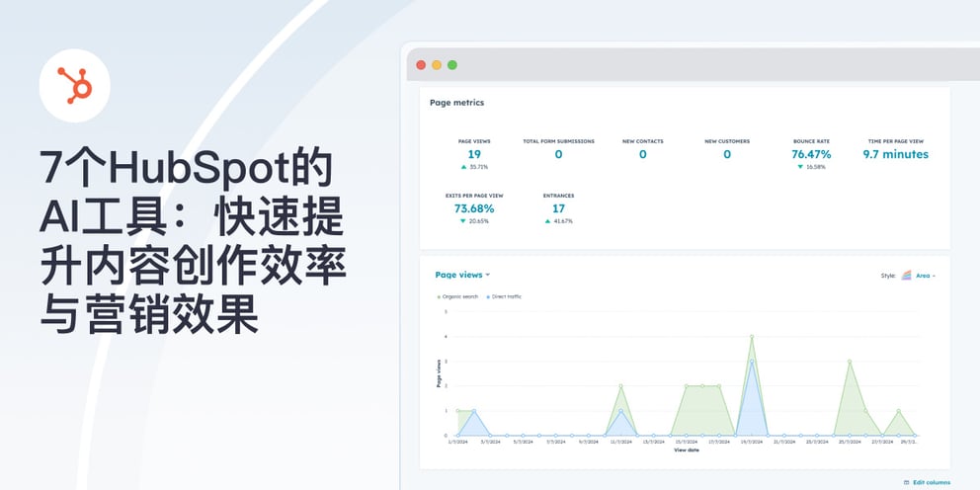Select the Entrances value 17
Image resolution: width=980 pixels, height=490 pixels.
[x=558, y=208]
